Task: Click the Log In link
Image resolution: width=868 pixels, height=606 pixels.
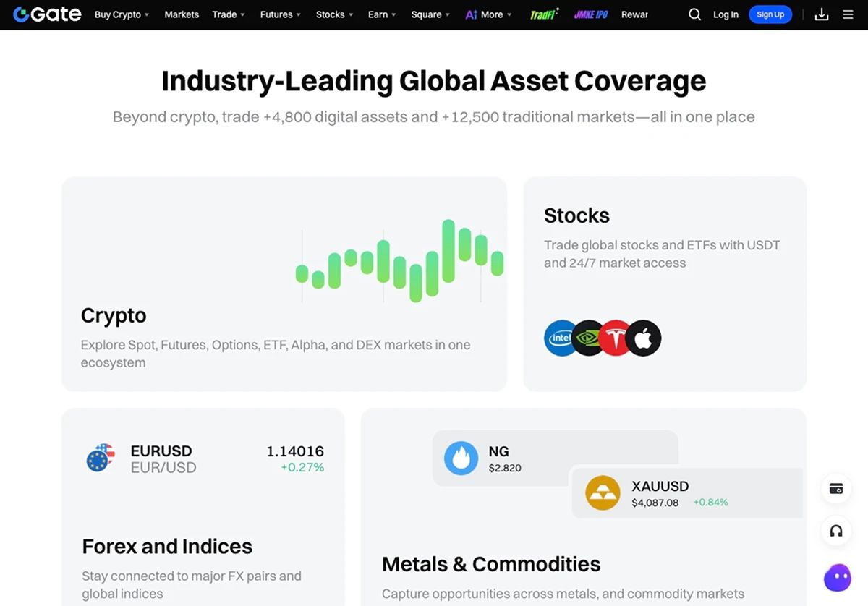Action: point(726,14)
